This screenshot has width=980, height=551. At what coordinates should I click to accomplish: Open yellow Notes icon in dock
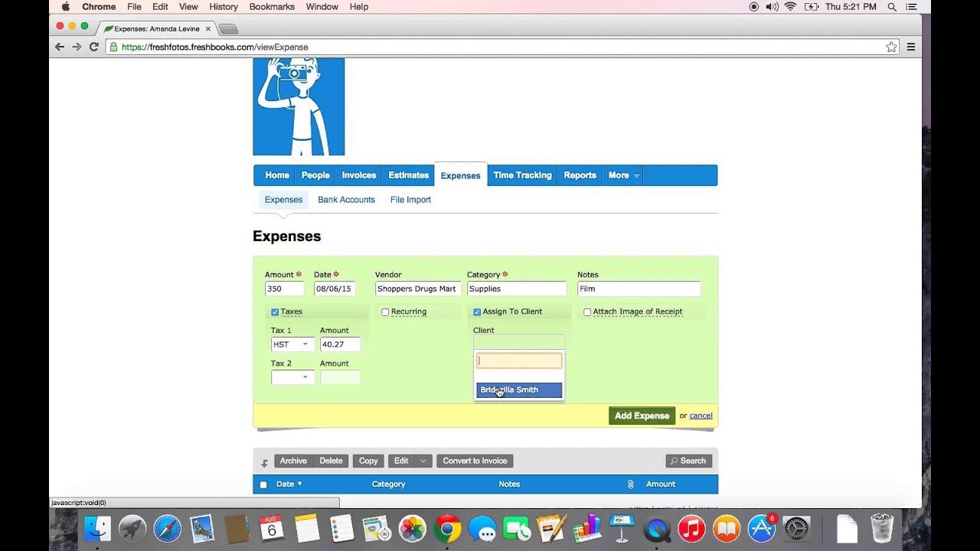click(x=307, y=529)
